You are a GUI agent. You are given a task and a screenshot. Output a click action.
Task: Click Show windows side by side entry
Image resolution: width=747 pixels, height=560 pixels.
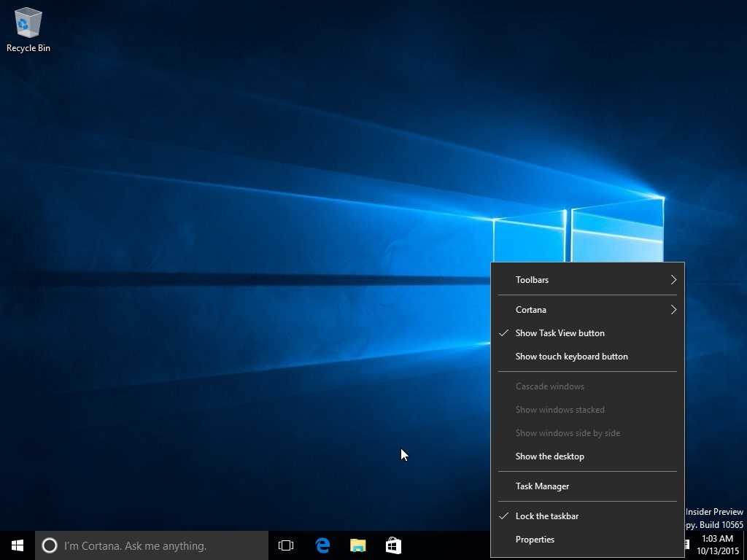pos(568,433)
